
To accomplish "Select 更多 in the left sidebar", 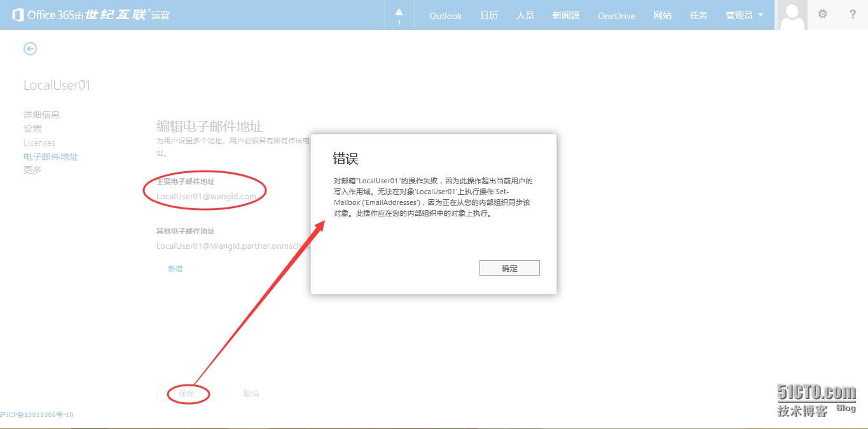I will tap(32, 170).
